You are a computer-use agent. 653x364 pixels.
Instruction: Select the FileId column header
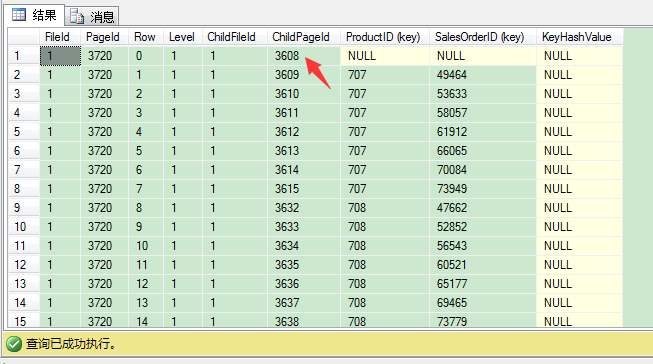tap(60, 37)
